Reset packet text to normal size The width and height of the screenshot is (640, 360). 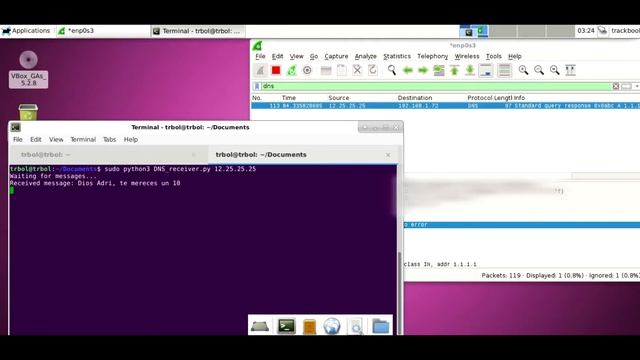(x=554, y=70)
